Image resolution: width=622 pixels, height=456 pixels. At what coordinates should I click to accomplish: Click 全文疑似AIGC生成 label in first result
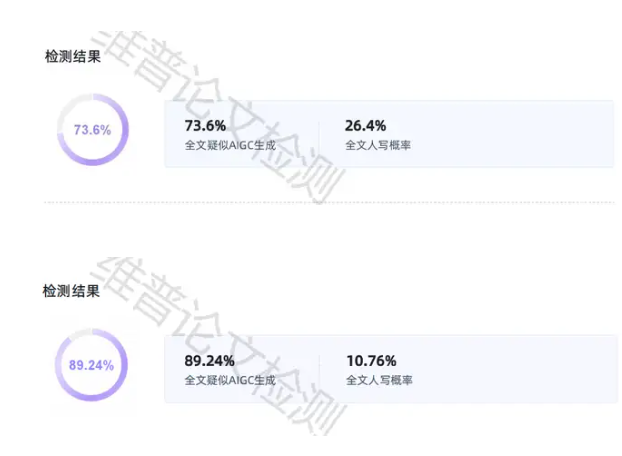(x=230, y=145)
